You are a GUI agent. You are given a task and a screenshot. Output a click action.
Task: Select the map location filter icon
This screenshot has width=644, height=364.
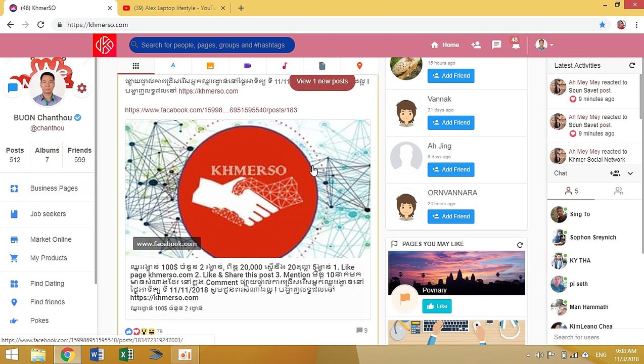pos(359,66)
